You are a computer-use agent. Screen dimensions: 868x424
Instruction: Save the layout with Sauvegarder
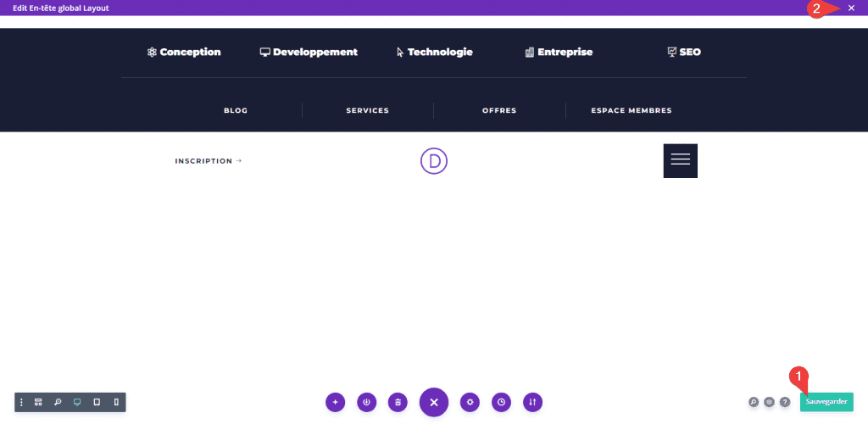click(x=826, y=402)
